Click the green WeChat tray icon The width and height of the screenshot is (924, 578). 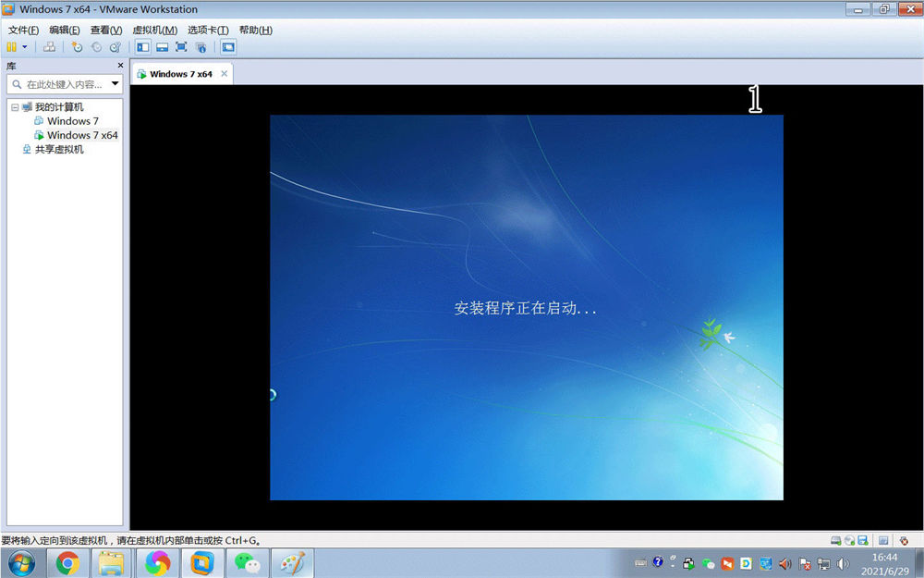[x=709, y=564]
